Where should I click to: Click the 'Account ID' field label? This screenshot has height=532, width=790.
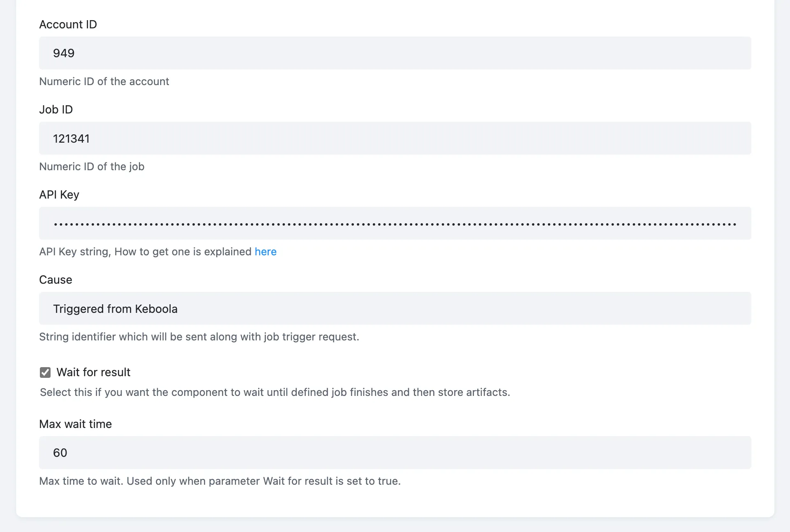click(x=68, y=24)
